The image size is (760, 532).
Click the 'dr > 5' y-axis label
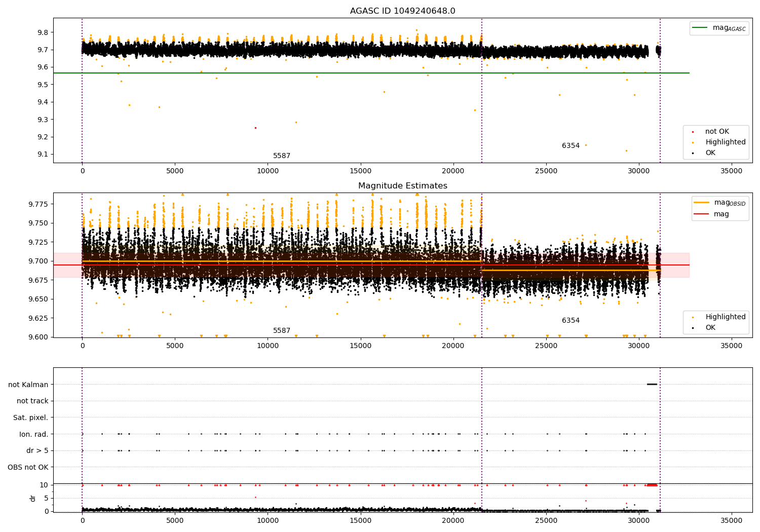tap(37, 450)
